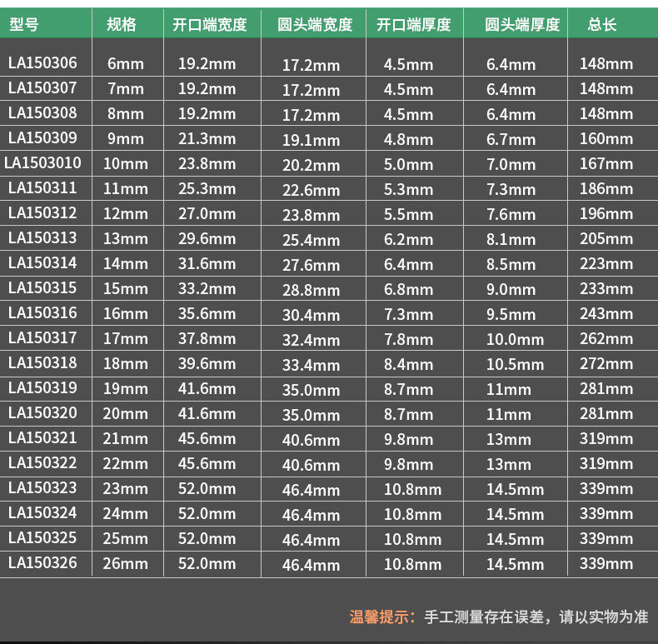Screen dimensions: 658x644
Task: Click the 开口端宽度 column header
Action: (x=210, y=24)
